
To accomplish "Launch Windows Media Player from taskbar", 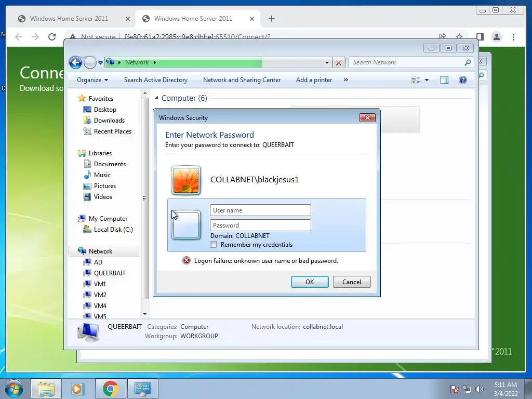I will point(77,389).
